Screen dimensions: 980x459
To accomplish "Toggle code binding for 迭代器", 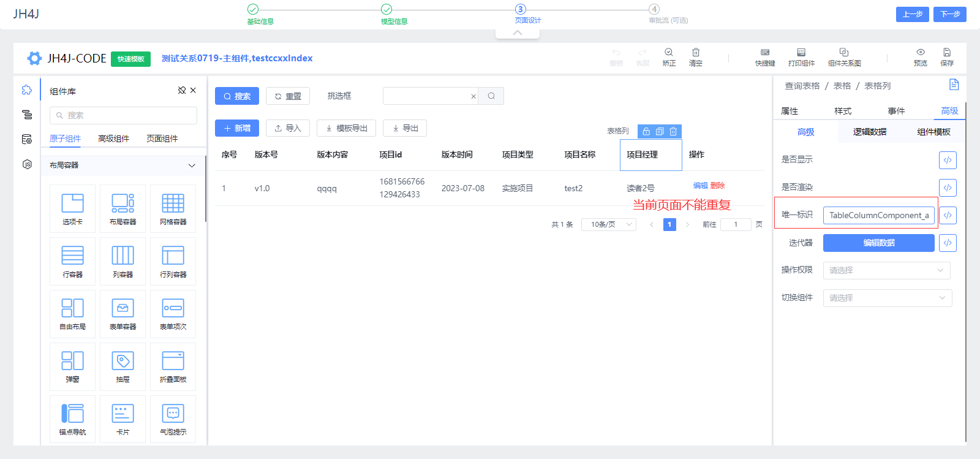I will 948,243.
